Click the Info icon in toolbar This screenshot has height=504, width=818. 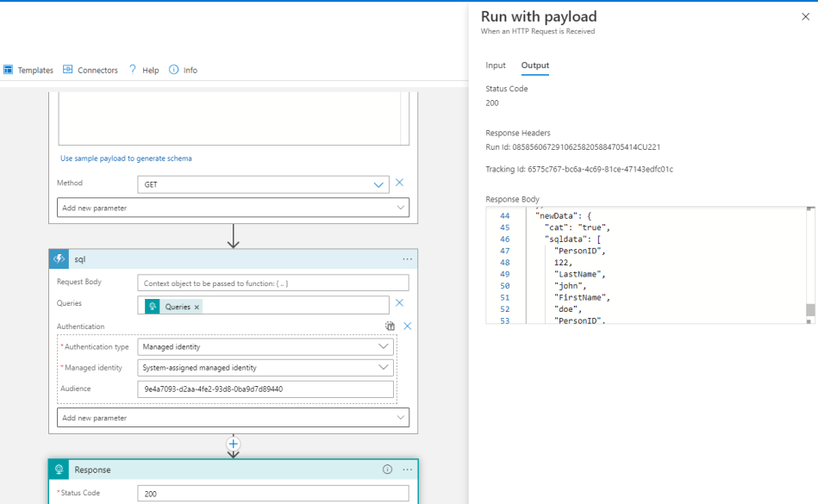[x=174, y=70]
